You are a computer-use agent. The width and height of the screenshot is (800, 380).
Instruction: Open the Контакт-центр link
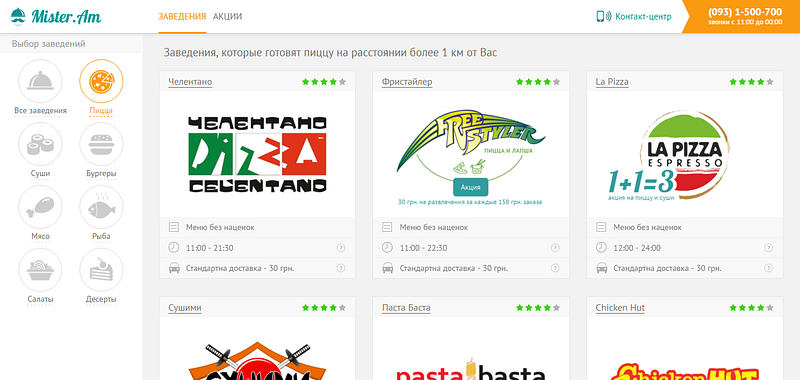coord(643,16)
